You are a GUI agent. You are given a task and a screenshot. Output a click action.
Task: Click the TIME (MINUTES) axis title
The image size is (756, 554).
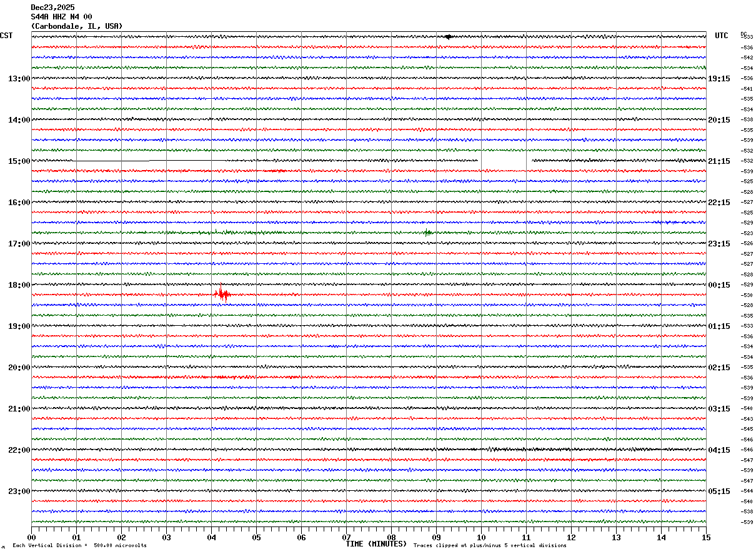point(376,544)
